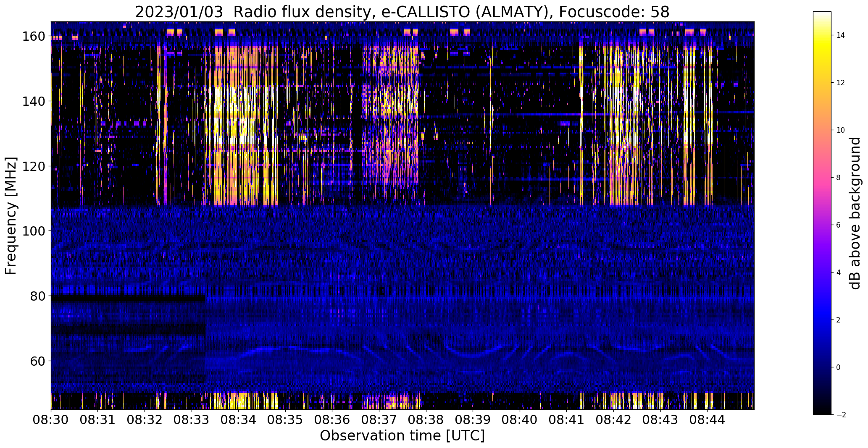
Task: Click the 100 frequency tick label
Action: click(33, 231)
